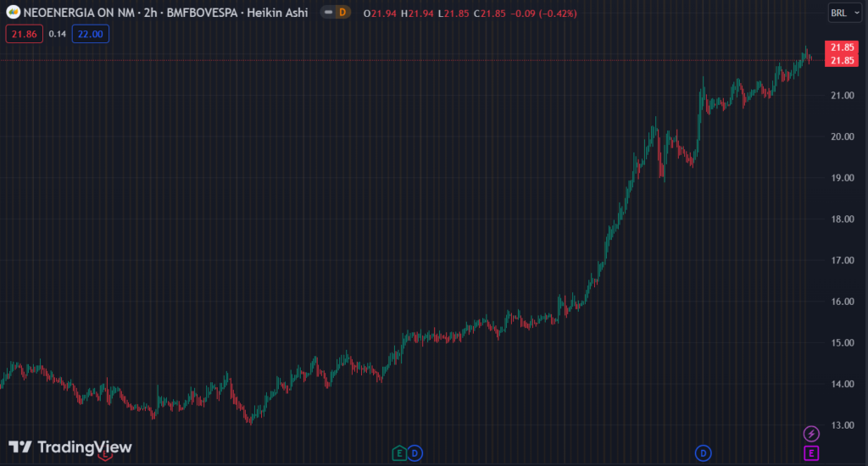
Task: Click the blue D dividend marker under the 21.00 spike
Action: [x=703, y=453]
